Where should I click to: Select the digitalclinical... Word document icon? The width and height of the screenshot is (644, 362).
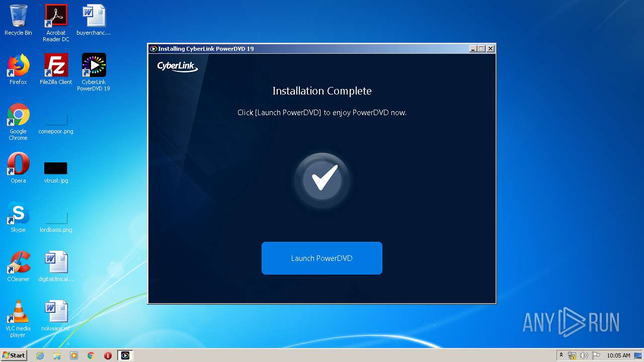(x=56, y=266)
